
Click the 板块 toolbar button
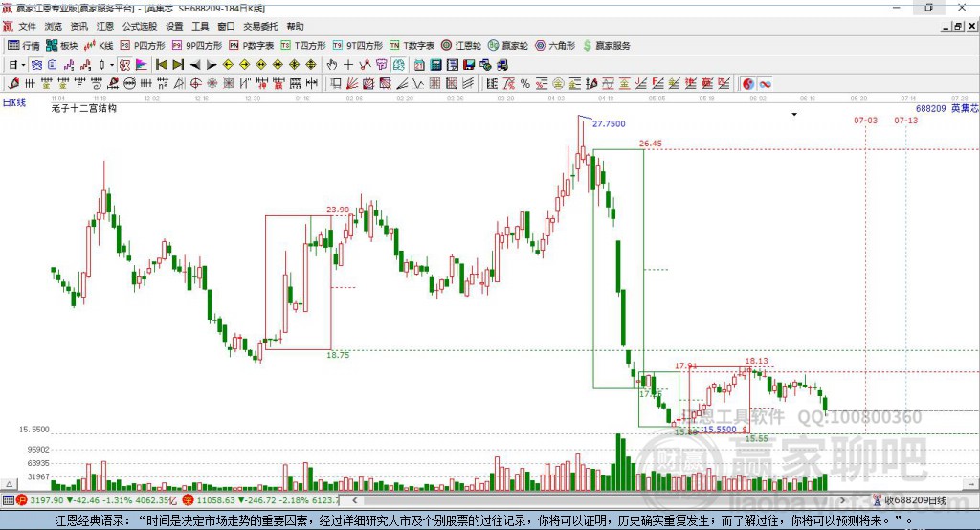[61, 46]
